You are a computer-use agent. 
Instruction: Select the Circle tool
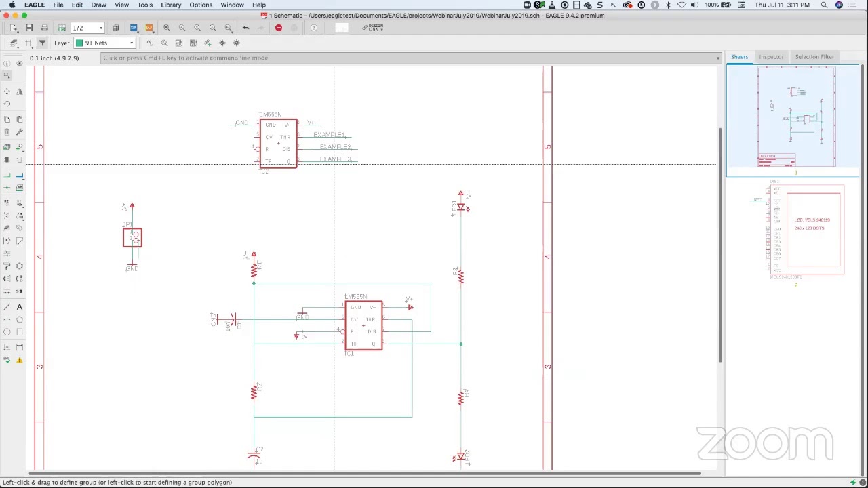pyautogui.click(x=7, y=332)
